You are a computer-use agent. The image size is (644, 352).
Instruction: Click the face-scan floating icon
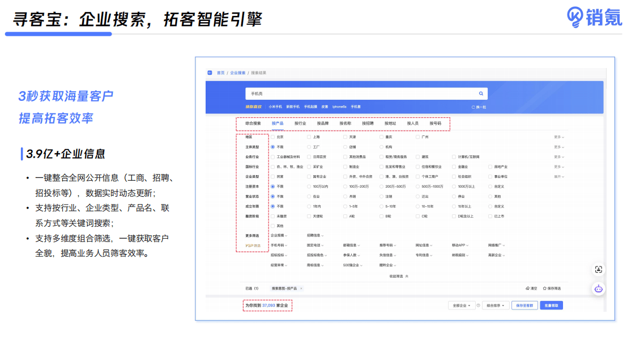click(599, 269)
